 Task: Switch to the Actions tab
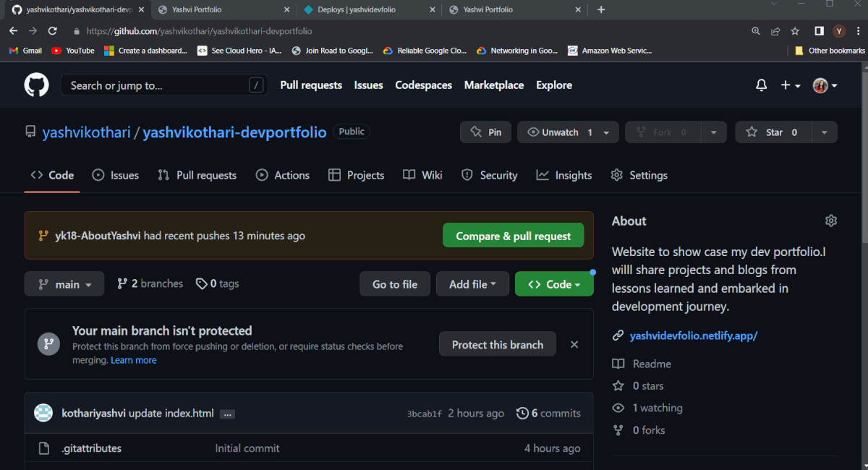pos(283,175)
